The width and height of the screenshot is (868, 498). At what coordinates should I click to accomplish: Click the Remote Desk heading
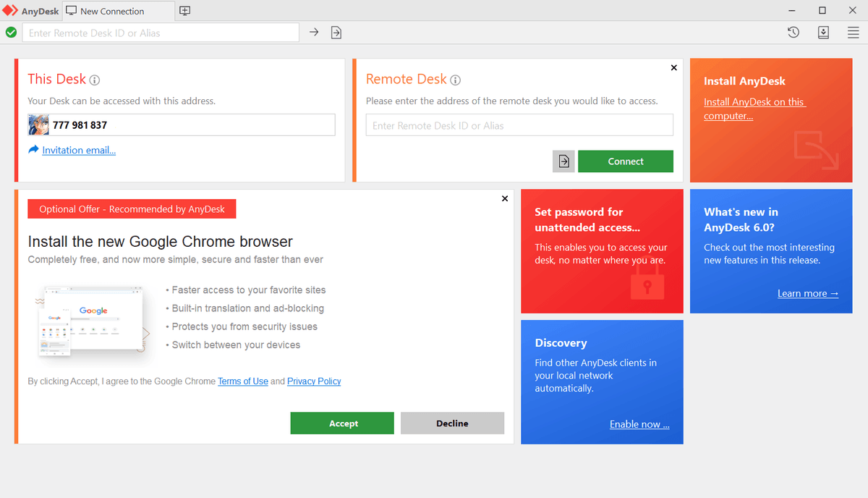point(407,79)
